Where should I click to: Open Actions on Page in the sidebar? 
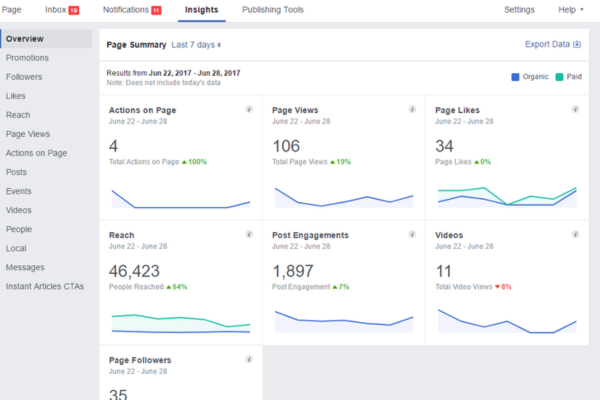36,153
